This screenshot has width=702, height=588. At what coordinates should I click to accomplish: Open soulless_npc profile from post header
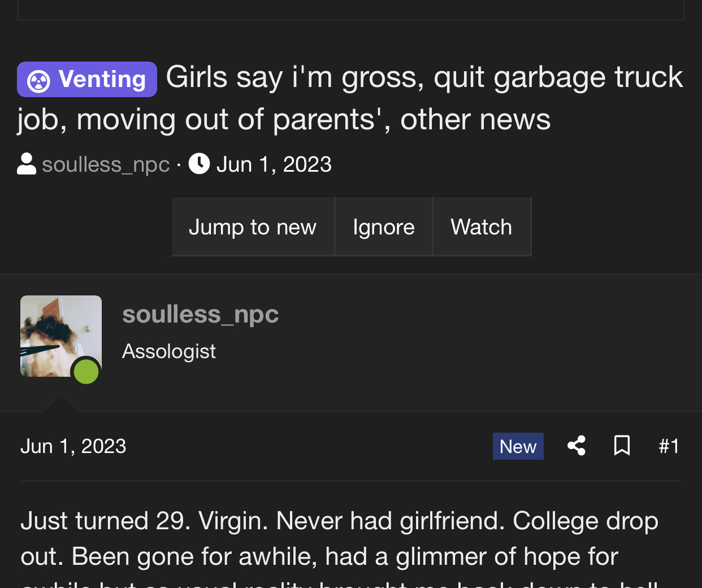(x=201, y=314)
